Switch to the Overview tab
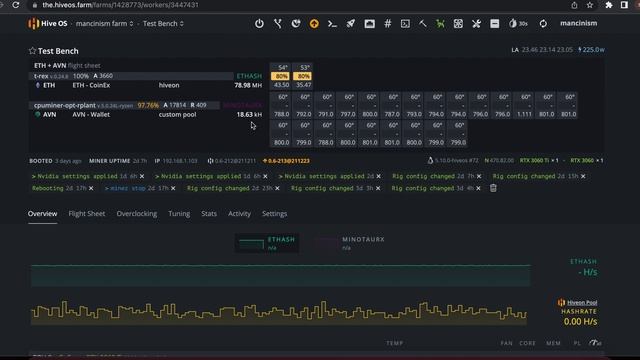The width and height of the screenshot is (640, 360). (x=42, y=213)
